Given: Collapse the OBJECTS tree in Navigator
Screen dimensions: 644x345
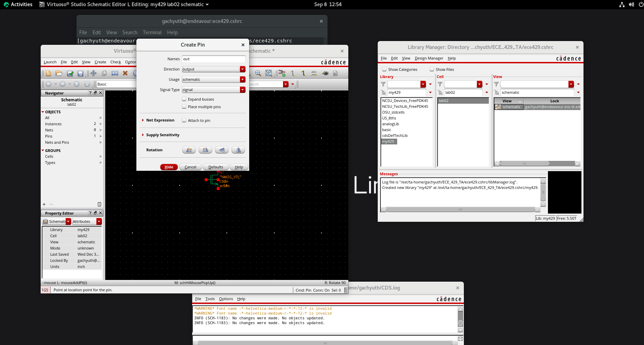Looking at the screenshot, I should pos(43,112).
